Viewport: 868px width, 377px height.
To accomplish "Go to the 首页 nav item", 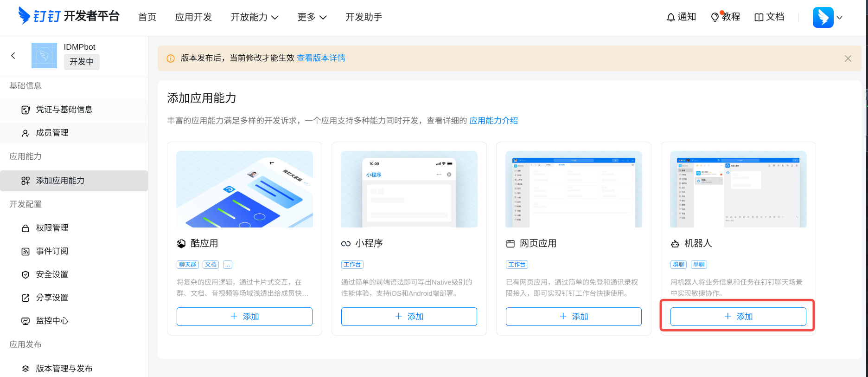I will 147,17.
